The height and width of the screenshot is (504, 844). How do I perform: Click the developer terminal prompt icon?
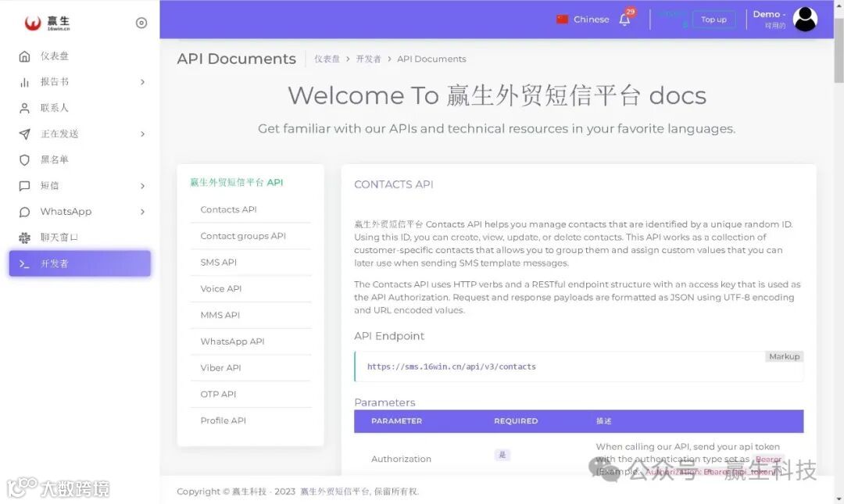pyautogui.click(x=24, y=263)
